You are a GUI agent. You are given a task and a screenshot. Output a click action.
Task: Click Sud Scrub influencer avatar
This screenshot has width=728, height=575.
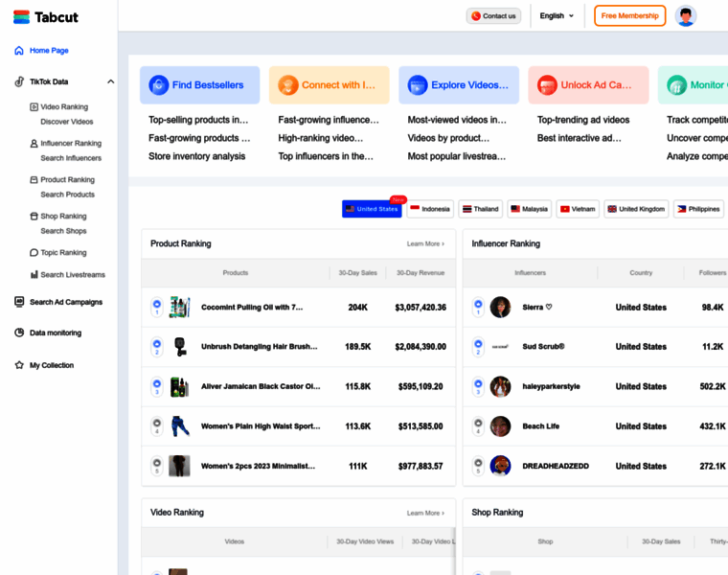(x=500, y=347)
